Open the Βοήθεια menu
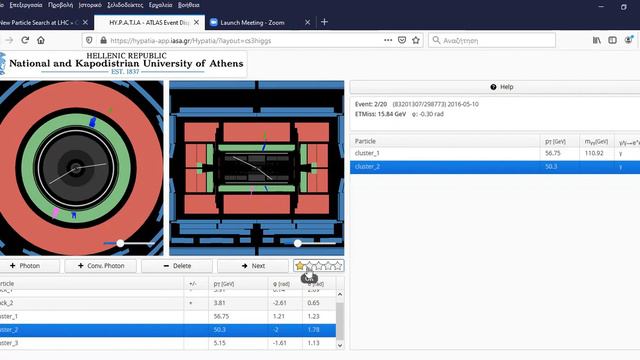Screen dimensions: 640x360 click(x=189, y=5)
